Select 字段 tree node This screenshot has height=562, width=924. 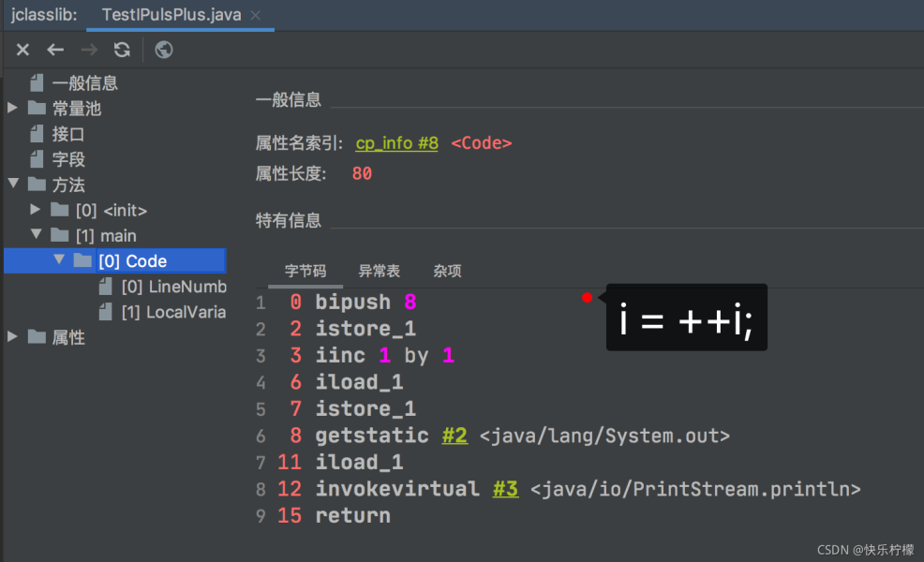pyautogui.click(x=68, y=159)
